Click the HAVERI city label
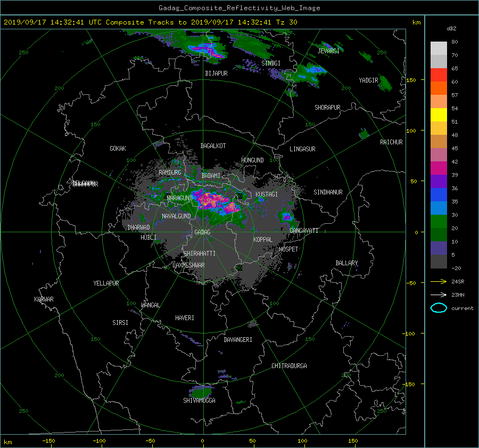 tap(185, 318)
